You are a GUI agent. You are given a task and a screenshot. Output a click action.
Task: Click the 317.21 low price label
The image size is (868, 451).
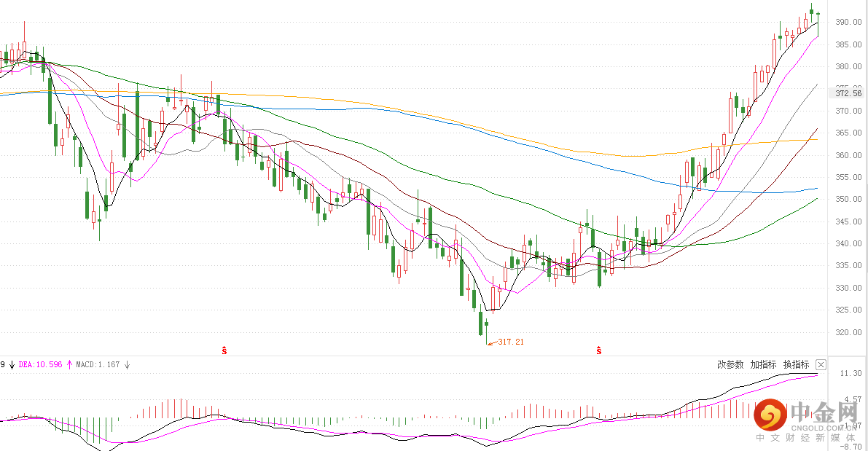click(511, 342)
